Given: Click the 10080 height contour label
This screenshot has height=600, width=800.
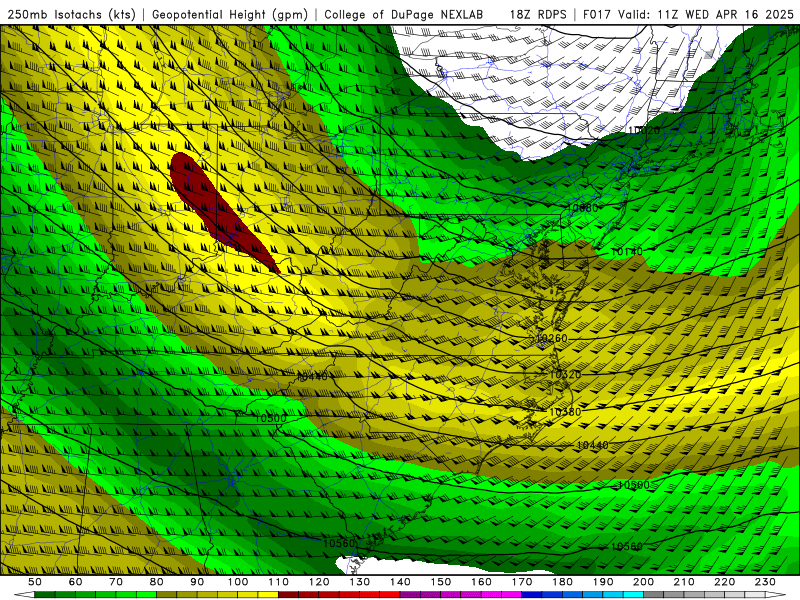Looking at the screenshot, I should click(582, 208).
